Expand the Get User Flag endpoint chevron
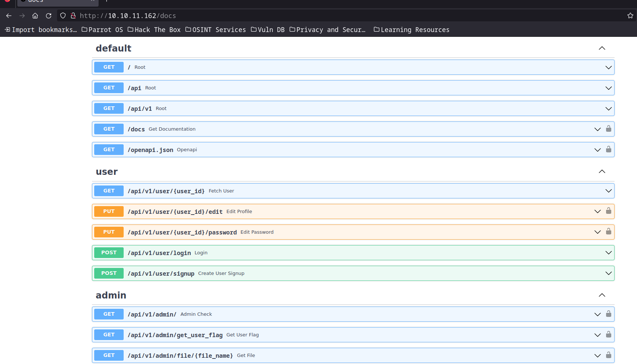The width and height of the screenshot is (637, 364). tap(598, 335)
